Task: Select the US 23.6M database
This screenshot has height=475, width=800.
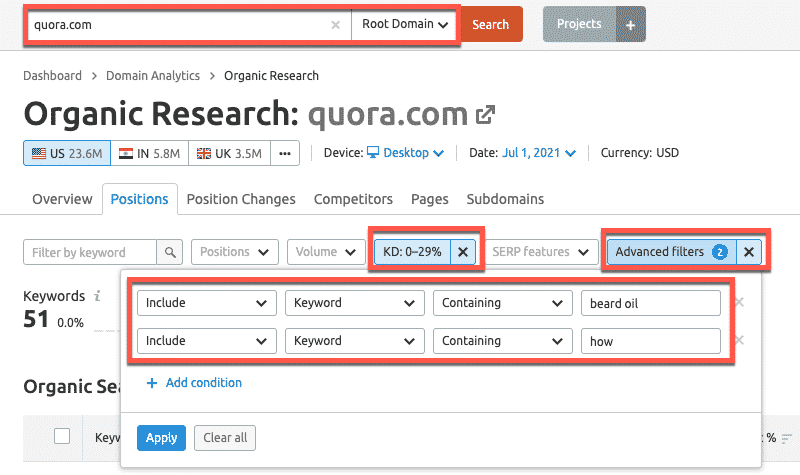Action: pyautogui.click(x=66, y=153)
